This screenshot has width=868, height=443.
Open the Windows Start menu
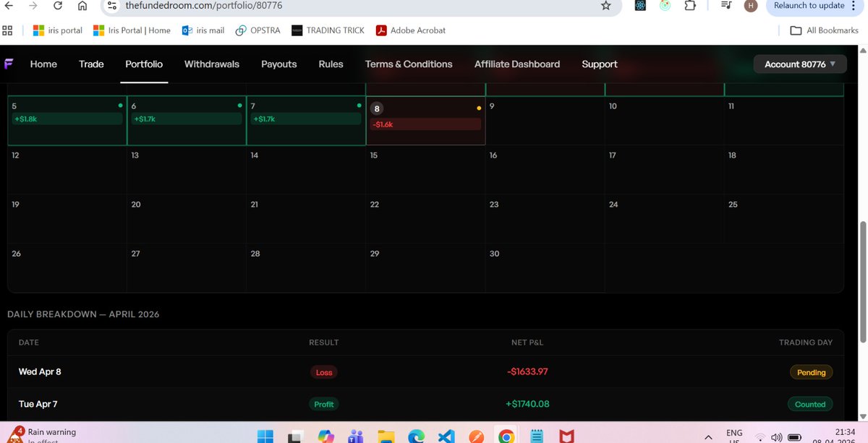pos(265,436)
